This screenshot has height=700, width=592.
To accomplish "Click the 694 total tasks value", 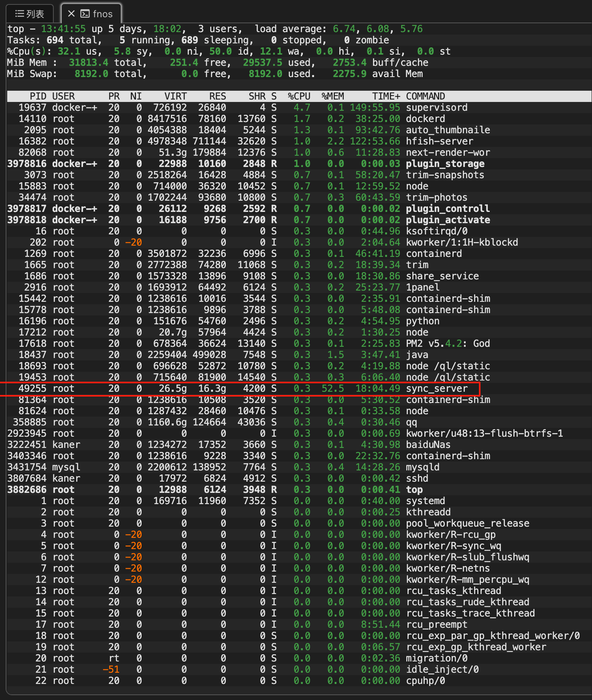I will coord(55,40).
